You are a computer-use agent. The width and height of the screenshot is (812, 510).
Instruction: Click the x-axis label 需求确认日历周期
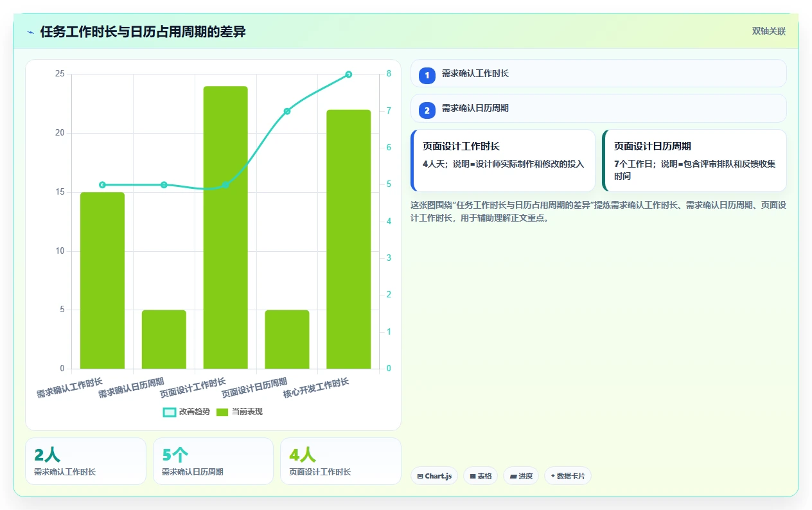(131, 388)
